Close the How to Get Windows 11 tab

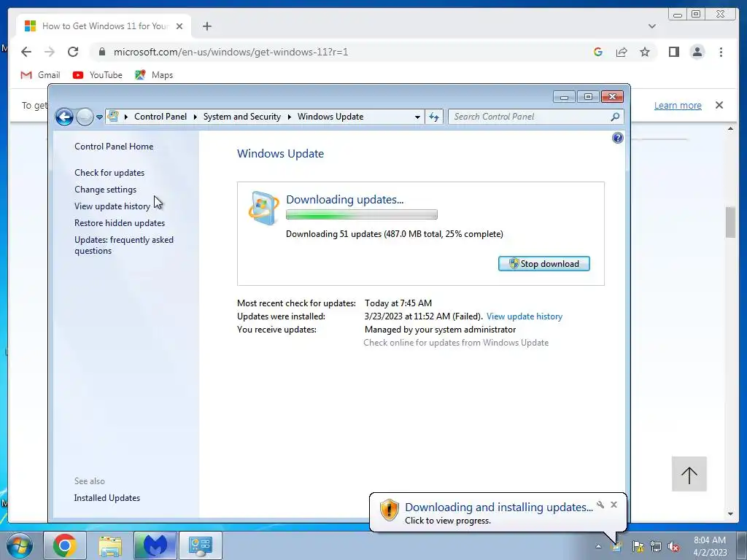click(179, 26)
